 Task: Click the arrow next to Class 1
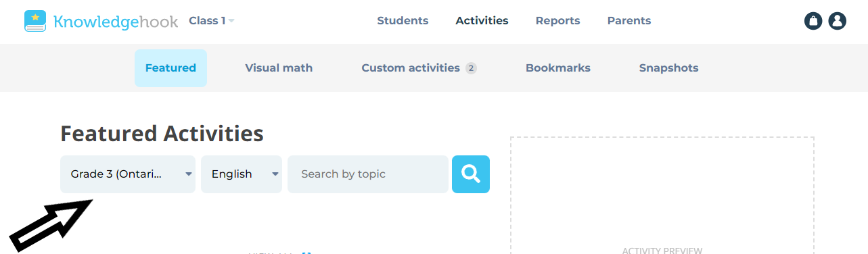coord(231,22)
